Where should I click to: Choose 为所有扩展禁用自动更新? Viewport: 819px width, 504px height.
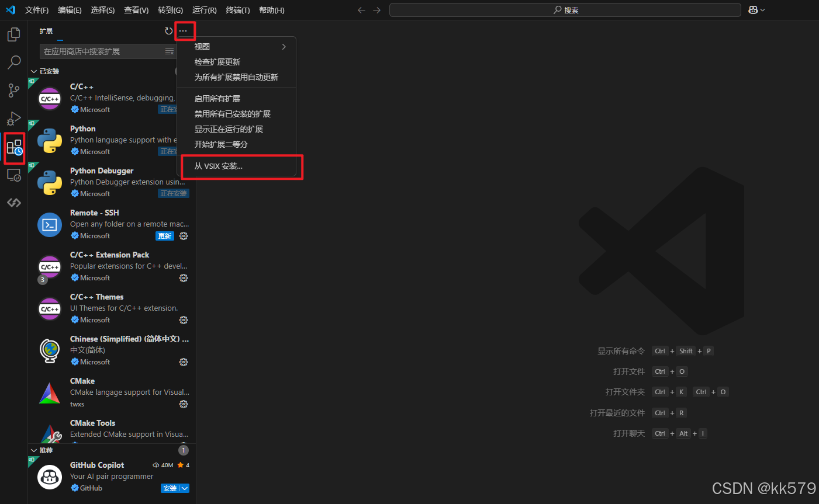pos(237,77)
